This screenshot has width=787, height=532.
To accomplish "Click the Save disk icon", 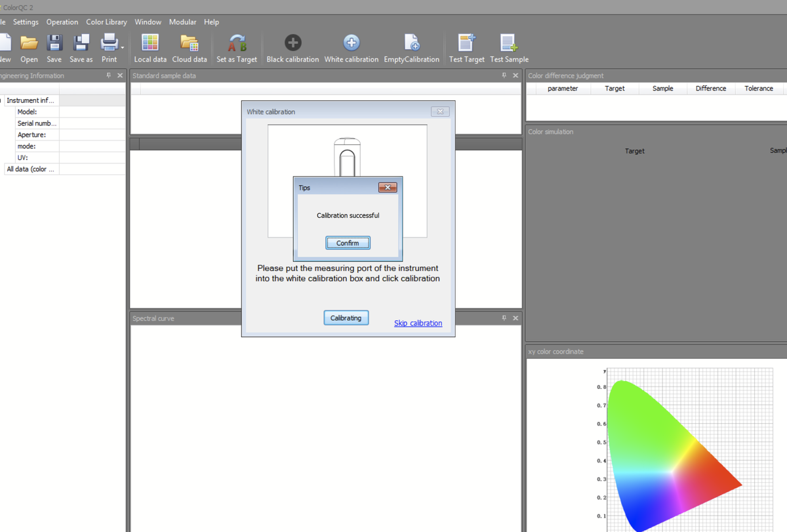I will pos(54,44).
